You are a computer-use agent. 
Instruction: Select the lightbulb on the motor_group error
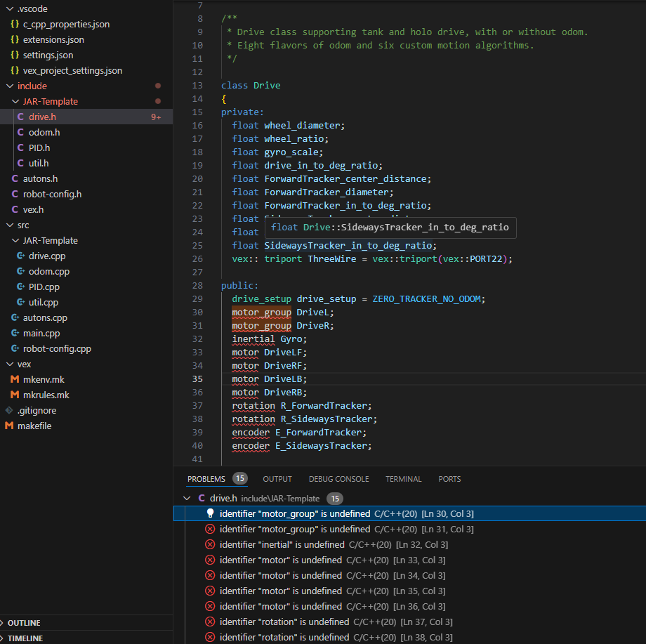pos(210,513)
